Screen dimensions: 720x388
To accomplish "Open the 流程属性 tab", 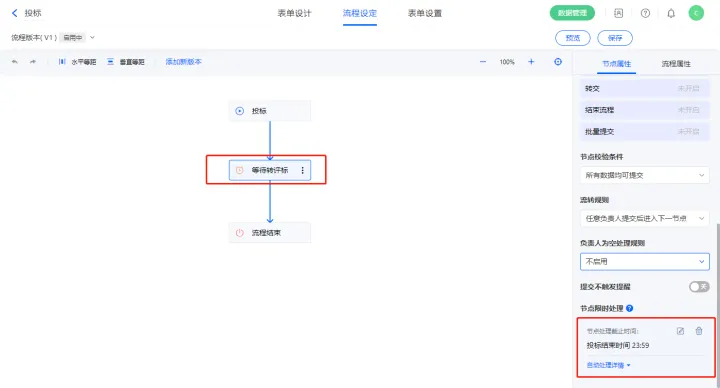I will tap(676, 64).
